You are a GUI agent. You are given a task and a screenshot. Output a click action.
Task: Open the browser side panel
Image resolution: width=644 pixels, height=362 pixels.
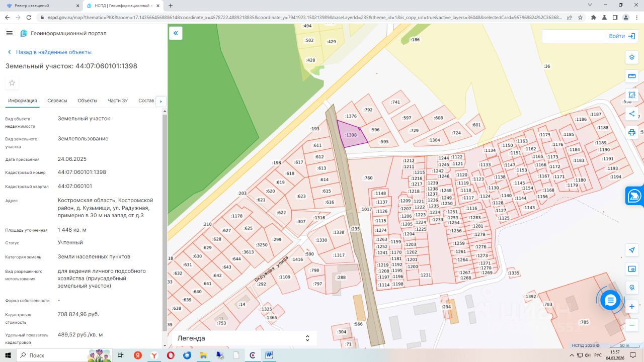pyautogui.click(x=615, y=17)
